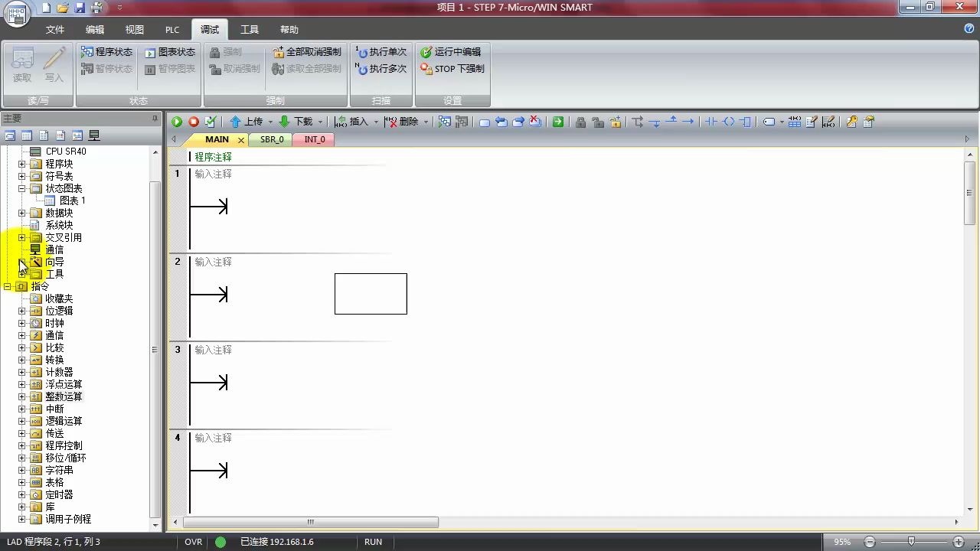The image size is (980, 551).
Task: Switch to the SBR_0 editor tab
Action: pos(272,139)
